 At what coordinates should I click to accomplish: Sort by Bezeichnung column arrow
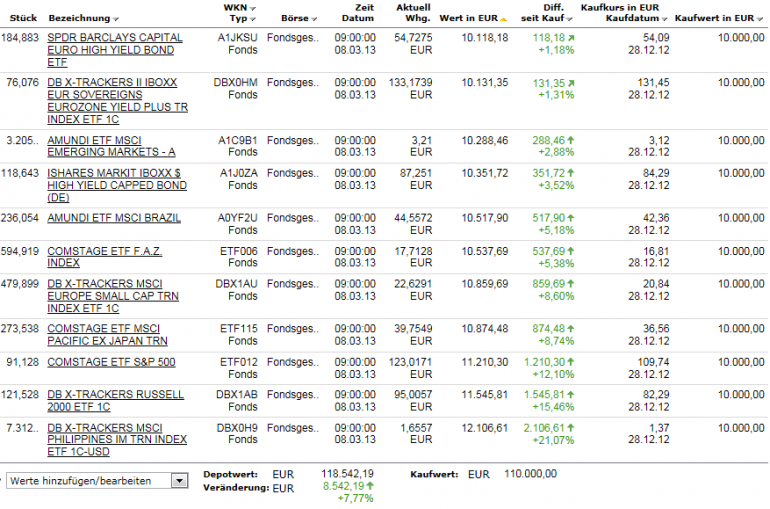click(x=115, y=19)
